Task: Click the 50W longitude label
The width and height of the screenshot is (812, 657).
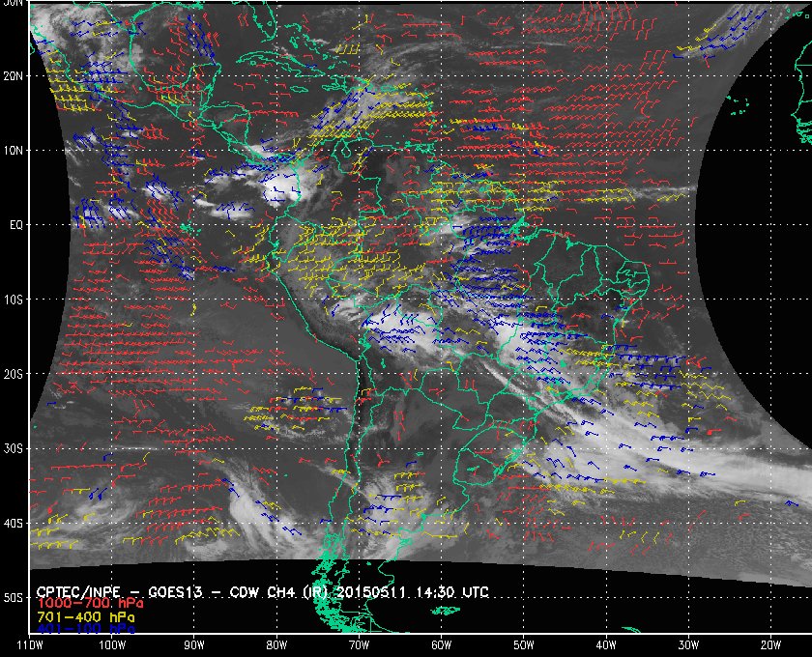Action: pyautogui.click(x=524, y=645)
